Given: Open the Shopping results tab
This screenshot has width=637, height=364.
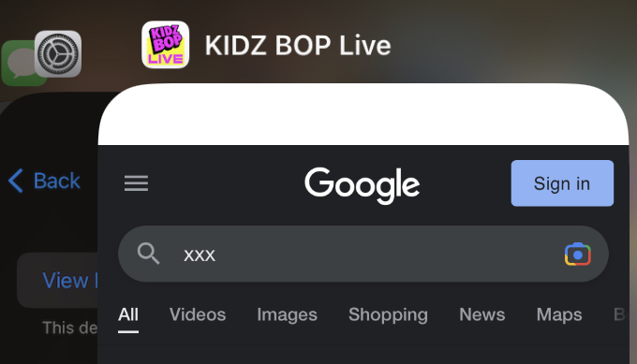Looking at the screenshot, I should point(388,315).
